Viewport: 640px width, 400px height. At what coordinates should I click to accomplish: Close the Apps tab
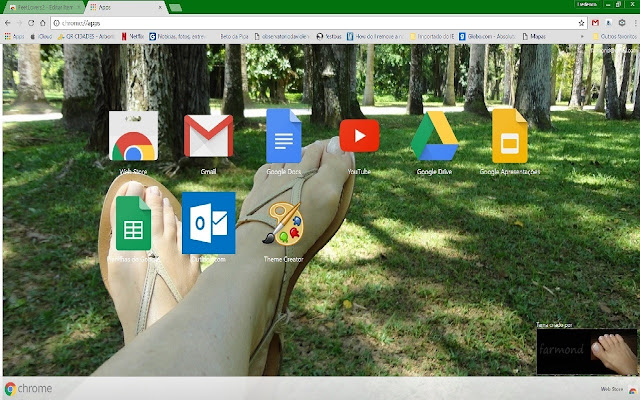[x=160, y=7]
